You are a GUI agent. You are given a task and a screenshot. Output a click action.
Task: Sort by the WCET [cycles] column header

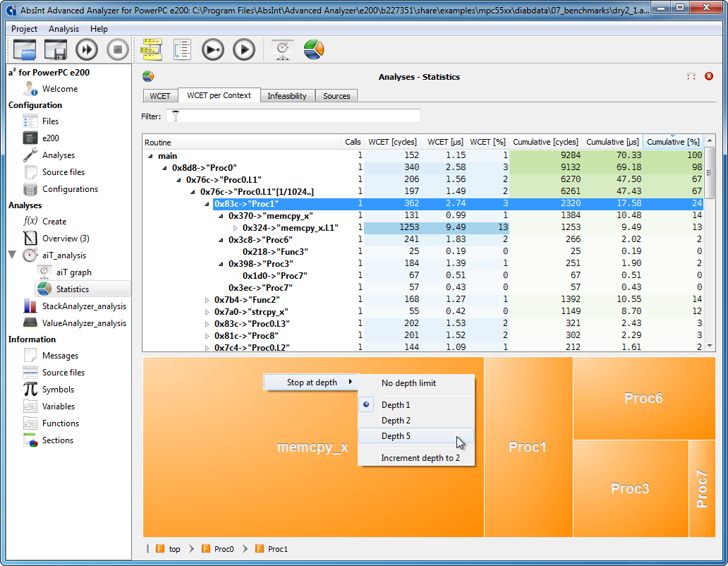tap(392, 142)
